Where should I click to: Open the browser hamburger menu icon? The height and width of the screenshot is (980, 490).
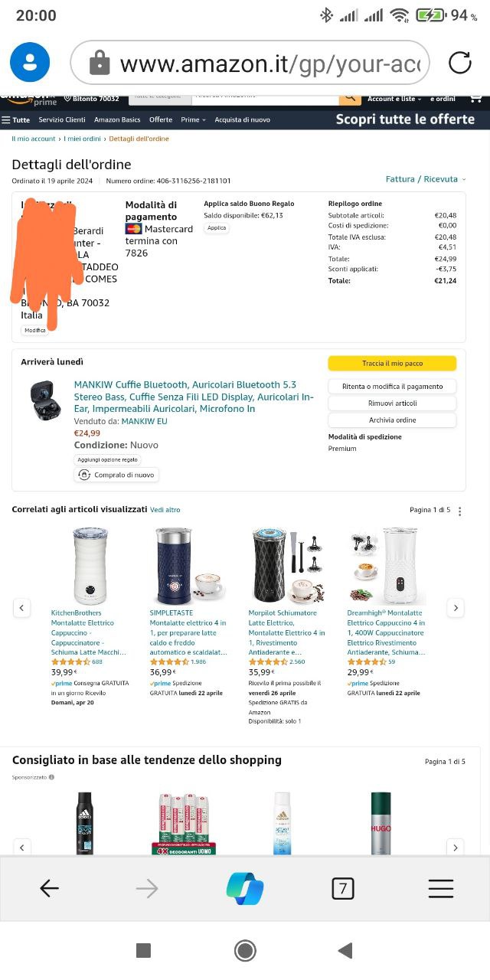tap(441, 888)
